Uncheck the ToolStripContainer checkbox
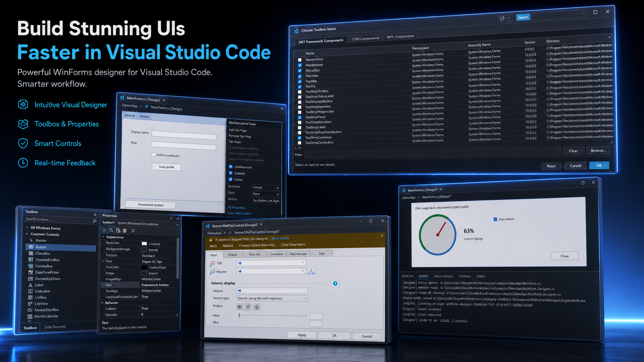 pyautogui.click(x=300, y=138)
